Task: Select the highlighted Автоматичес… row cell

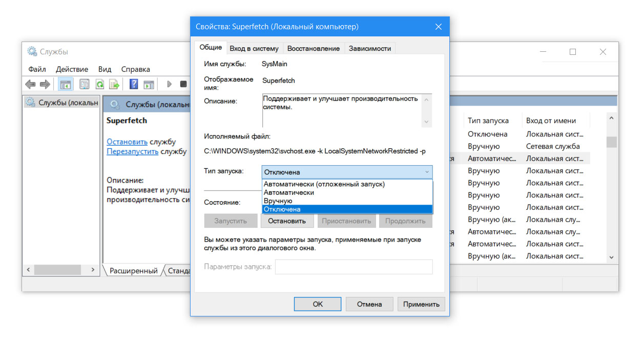Action: tap(492, 158)
